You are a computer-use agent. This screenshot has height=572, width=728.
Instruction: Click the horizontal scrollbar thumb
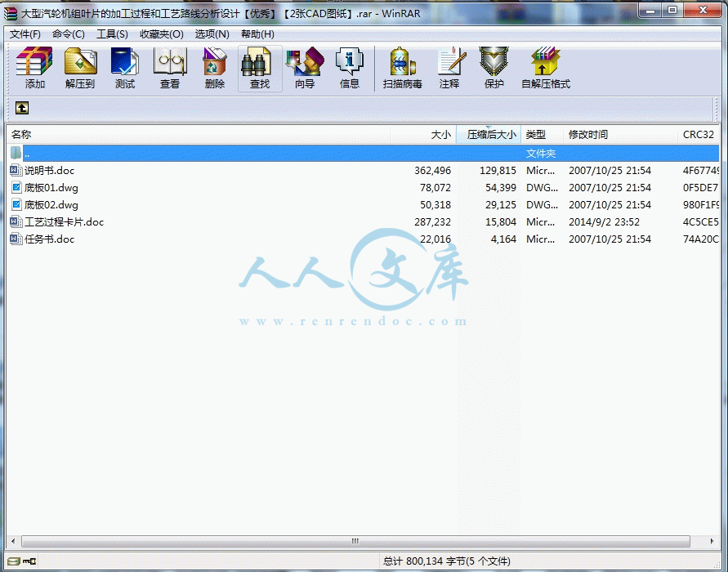[355, 541]
